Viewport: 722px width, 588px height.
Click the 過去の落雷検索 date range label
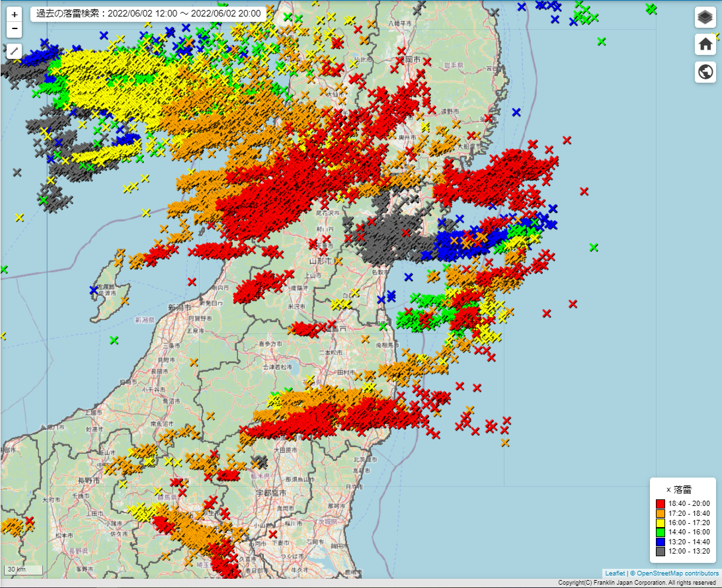pyautogui.click(x=149, y=13)
